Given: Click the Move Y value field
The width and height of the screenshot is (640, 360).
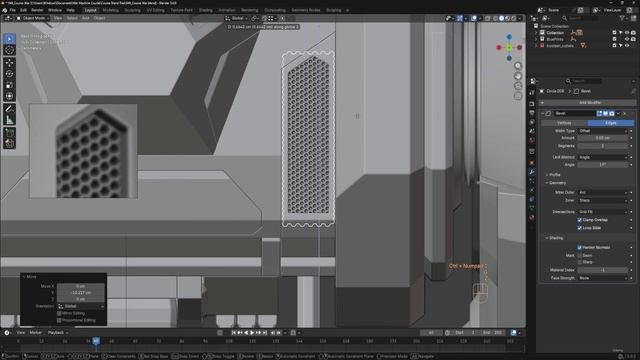Looking at the screenshot, I should click(81, 293).
